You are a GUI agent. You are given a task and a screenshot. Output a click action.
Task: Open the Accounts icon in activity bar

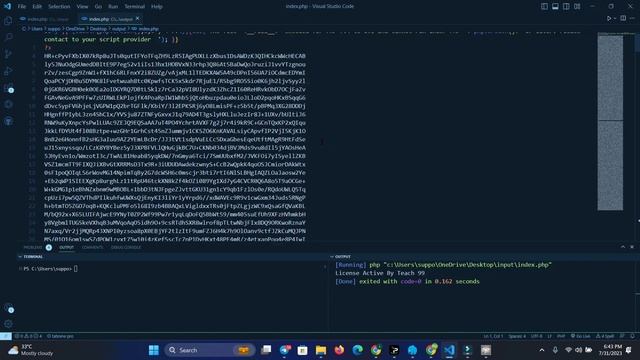tap(8, 308)
